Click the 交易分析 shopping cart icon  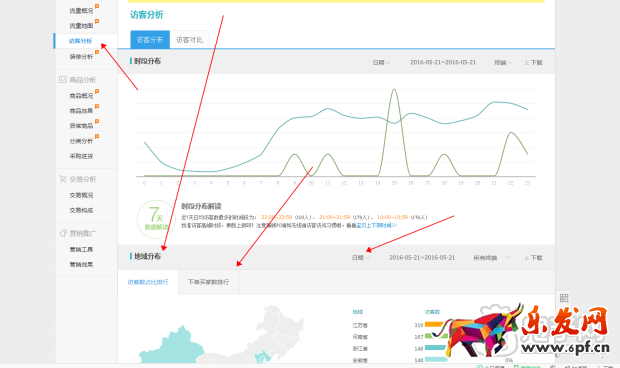click(x=62, y=179)
